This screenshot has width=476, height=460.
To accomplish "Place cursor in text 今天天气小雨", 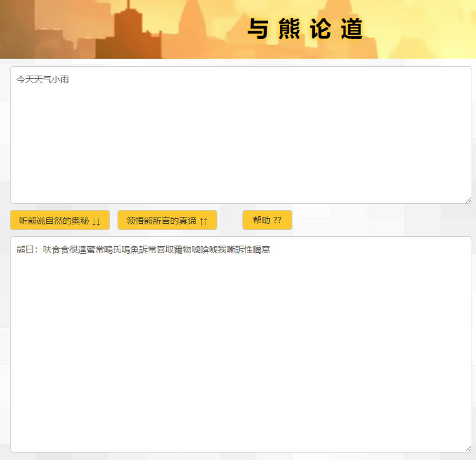I will tap(42, 80).
